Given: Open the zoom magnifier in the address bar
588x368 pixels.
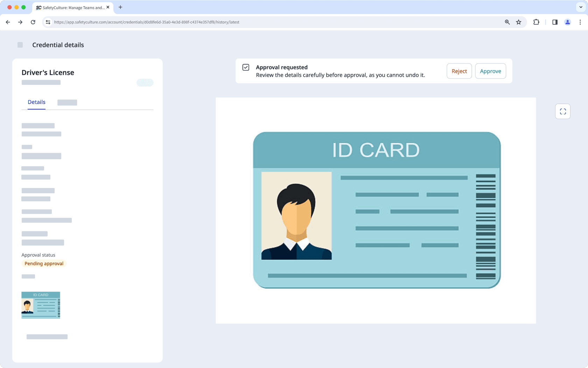Looking at the screenshot, I should pyautogui.click(x=507, y=22).
